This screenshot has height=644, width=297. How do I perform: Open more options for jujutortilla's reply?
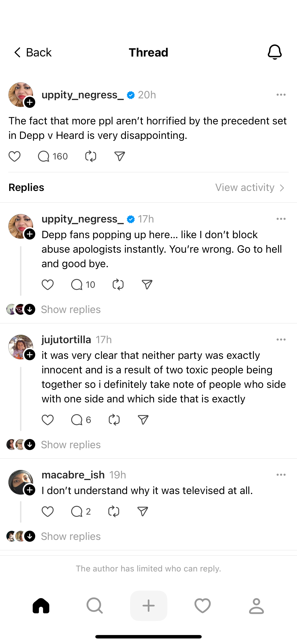[281, 340]
